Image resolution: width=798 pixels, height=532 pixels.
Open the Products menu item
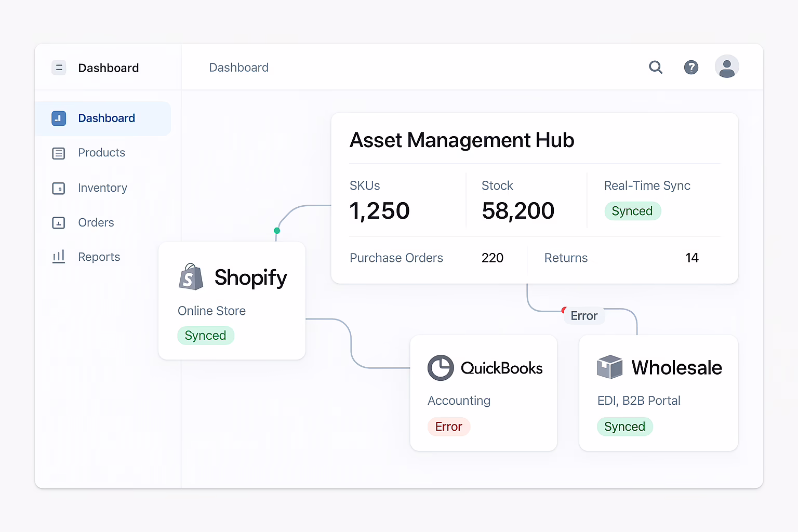coord(101,153)
